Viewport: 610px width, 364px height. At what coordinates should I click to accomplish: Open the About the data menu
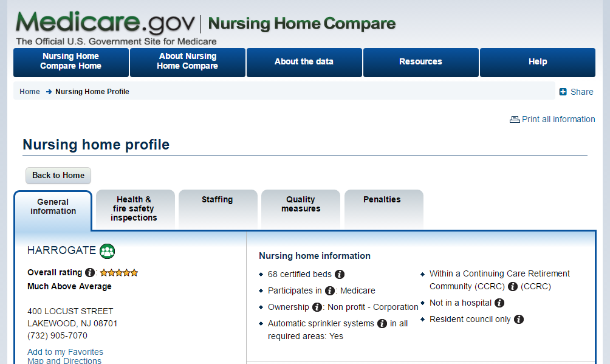click(x=304, y=62)
